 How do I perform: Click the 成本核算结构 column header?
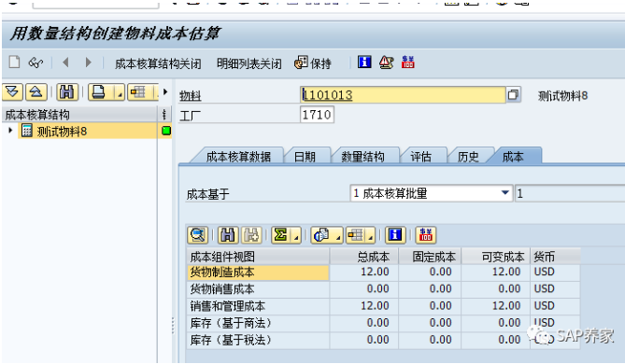coord(79,115)
